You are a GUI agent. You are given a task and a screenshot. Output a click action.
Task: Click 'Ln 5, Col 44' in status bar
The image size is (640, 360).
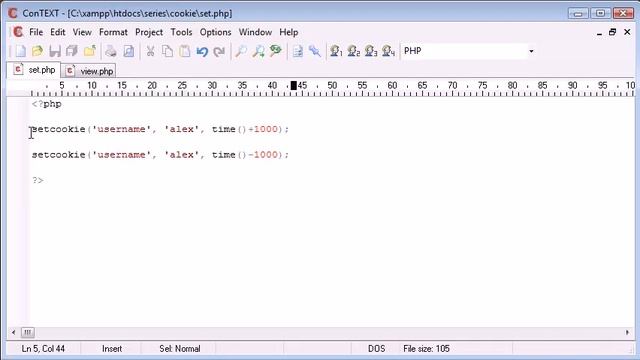coord(43,349)
